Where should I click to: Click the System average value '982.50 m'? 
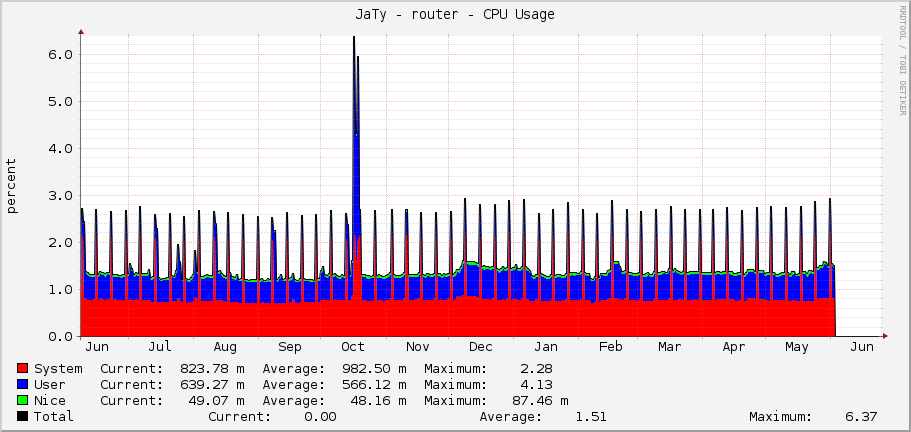pos(374,369)
